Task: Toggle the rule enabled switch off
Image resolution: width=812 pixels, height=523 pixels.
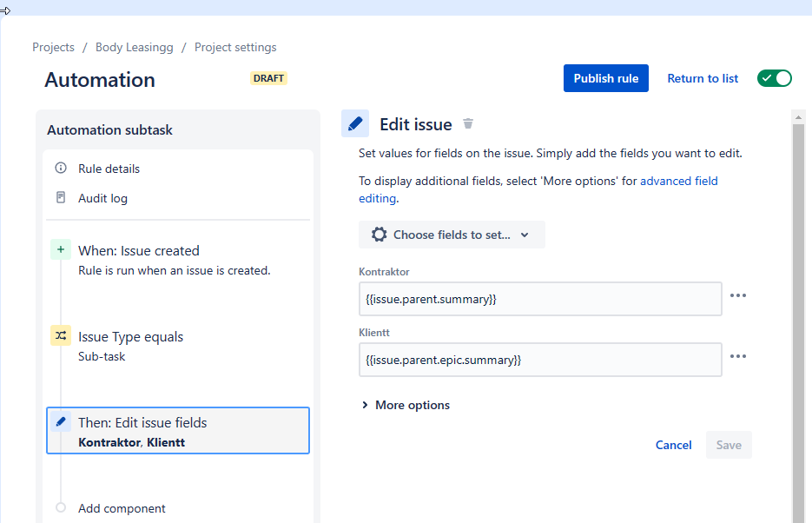Action: [x=774, y=78]
